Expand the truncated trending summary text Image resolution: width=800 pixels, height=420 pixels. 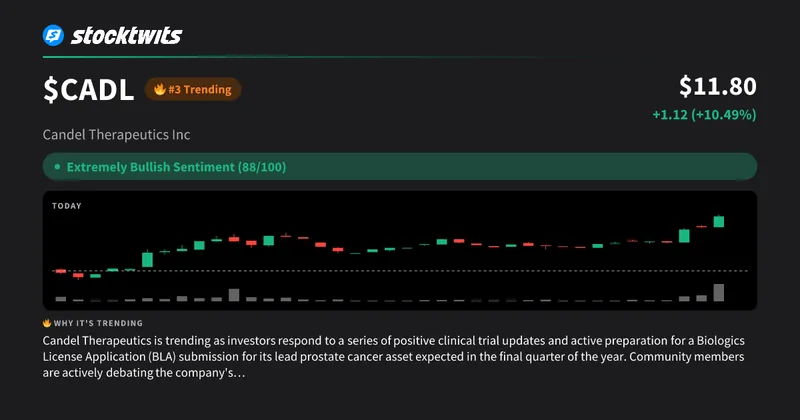coord(238,373)
